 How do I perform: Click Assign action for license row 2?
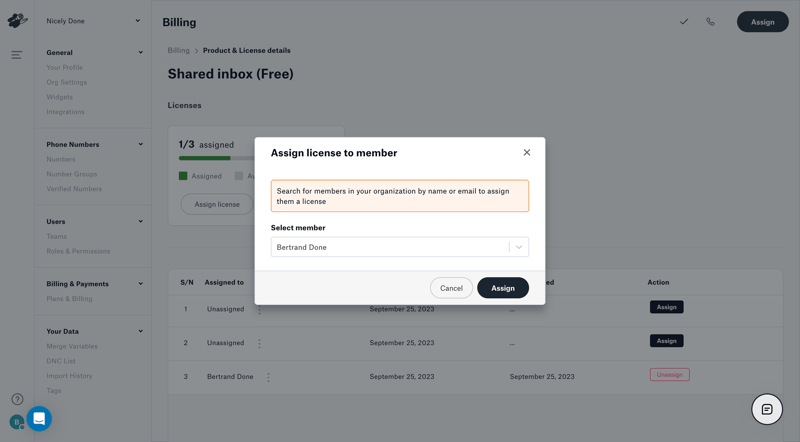[666, 341]
